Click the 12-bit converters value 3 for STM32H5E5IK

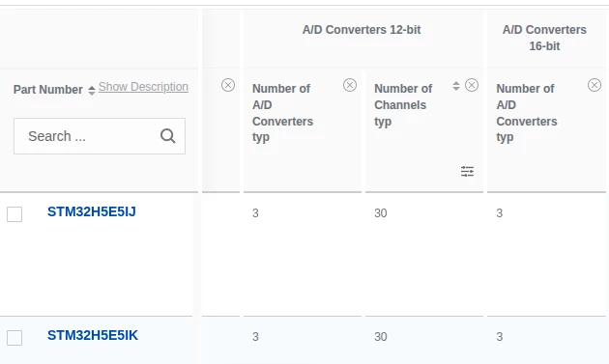point(255,336)
